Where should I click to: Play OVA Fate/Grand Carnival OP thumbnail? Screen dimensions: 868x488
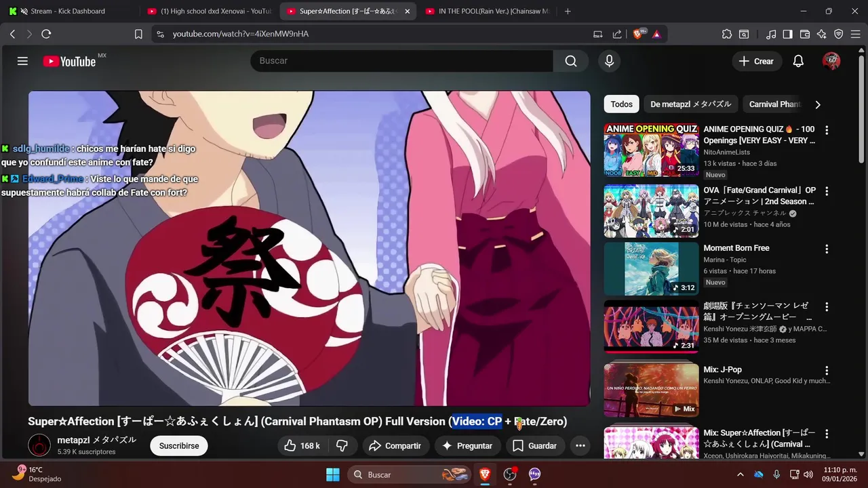tap(651, 211)
